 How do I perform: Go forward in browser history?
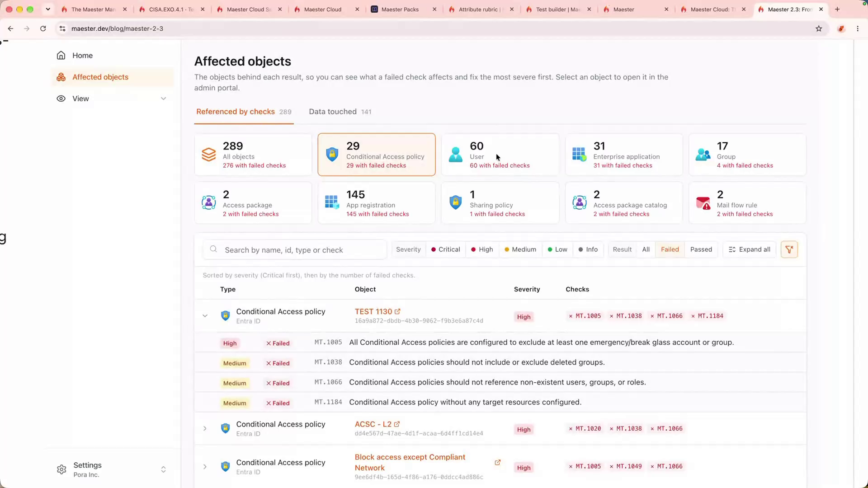(x=27, y=28)
